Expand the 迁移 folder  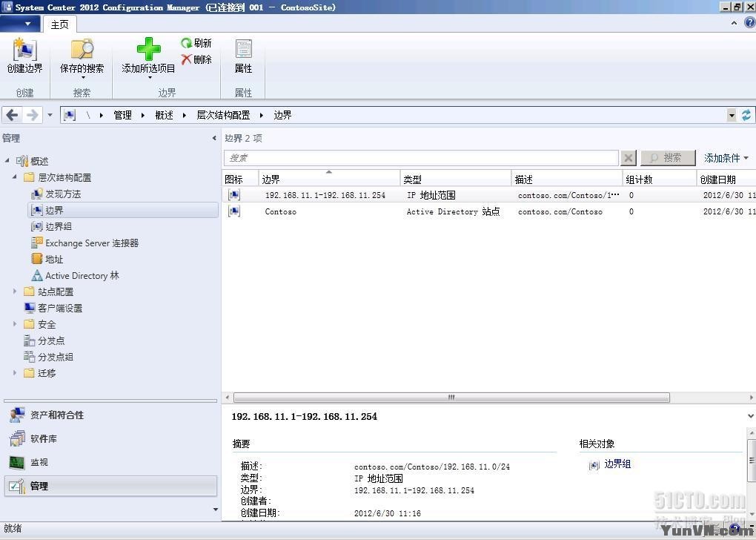(x=15, y=372)
